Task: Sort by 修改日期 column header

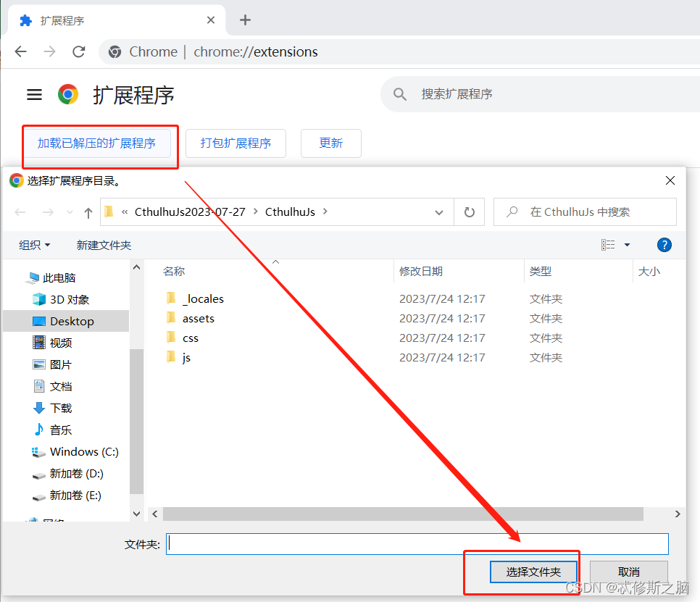Action: pos(420,272)
